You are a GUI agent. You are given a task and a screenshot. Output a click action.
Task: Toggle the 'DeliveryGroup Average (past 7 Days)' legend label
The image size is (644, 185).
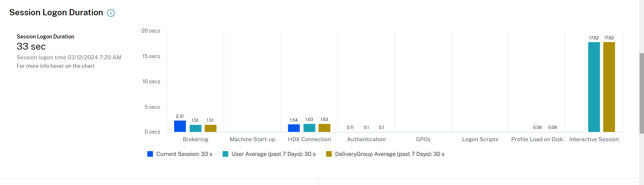(390, 154)
